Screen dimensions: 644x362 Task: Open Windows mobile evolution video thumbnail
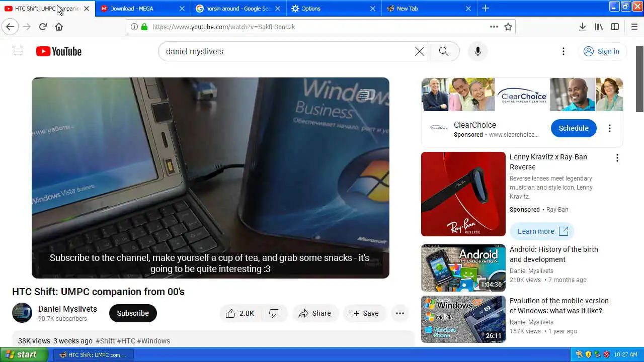tap(463, 319)
